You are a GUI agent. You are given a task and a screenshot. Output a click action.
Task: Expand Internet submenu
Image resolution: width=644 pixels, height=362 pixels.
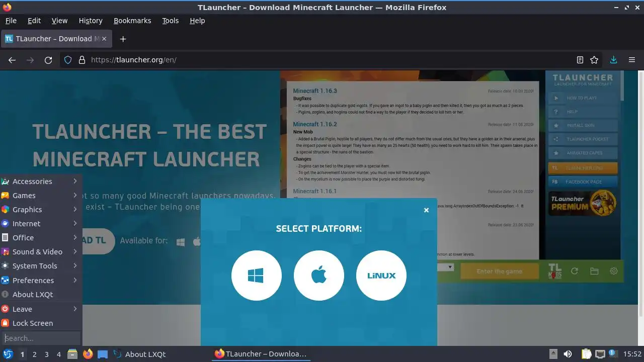pos(41,224)
